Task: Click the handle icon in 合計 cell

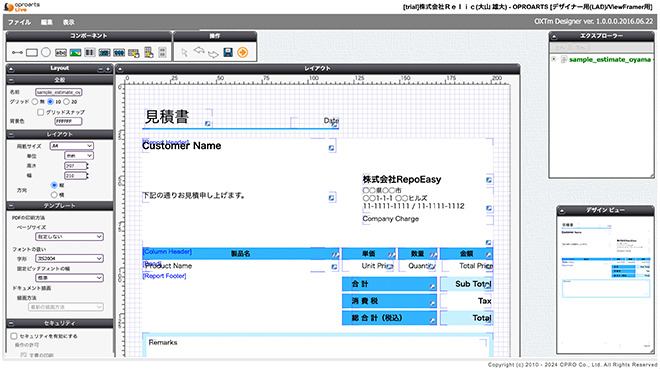Action: pos(432,287)
